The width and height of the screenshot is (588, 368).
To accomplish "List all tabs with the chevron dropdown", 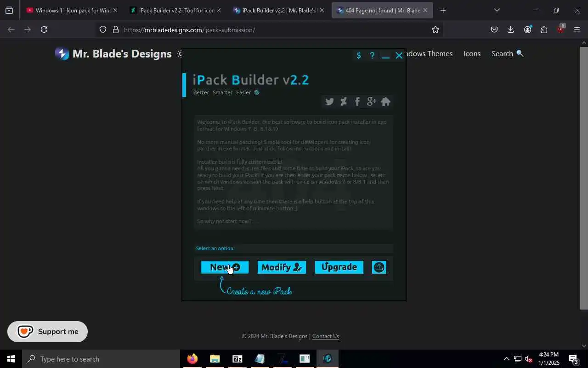I will 497,10.
